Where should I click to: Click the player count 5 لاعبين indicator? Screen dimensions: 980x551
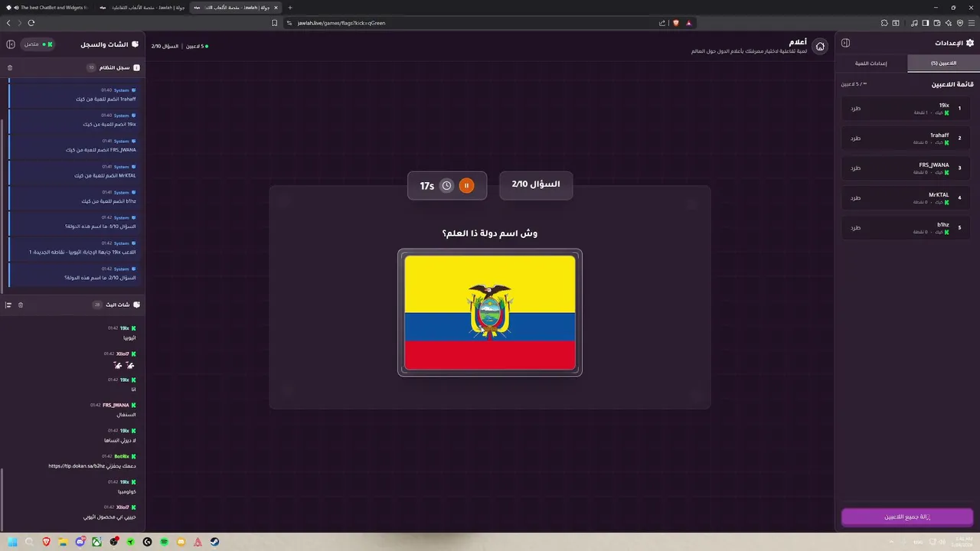pyautogui.click(x=196, y=46)
